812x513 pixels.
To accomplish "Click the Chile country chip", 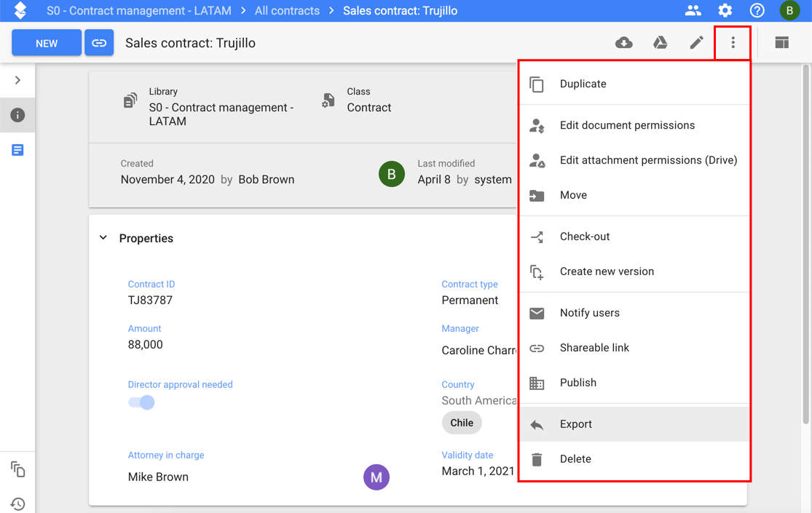I will (462, 423).
